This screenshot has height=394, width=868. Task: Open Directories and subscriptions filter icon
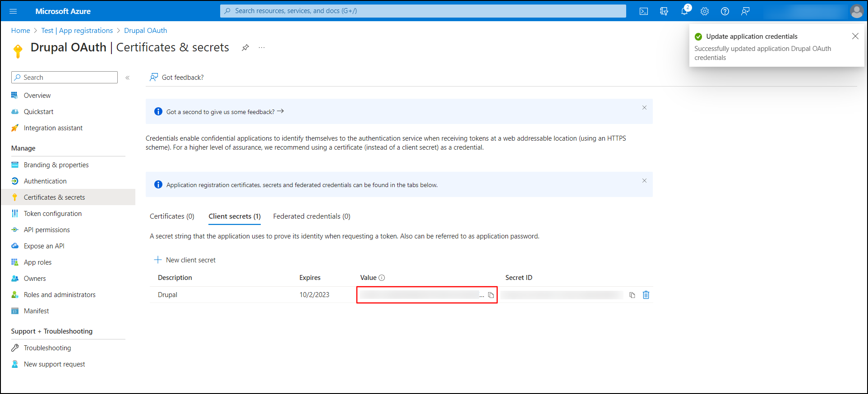[x=664, y=11]
